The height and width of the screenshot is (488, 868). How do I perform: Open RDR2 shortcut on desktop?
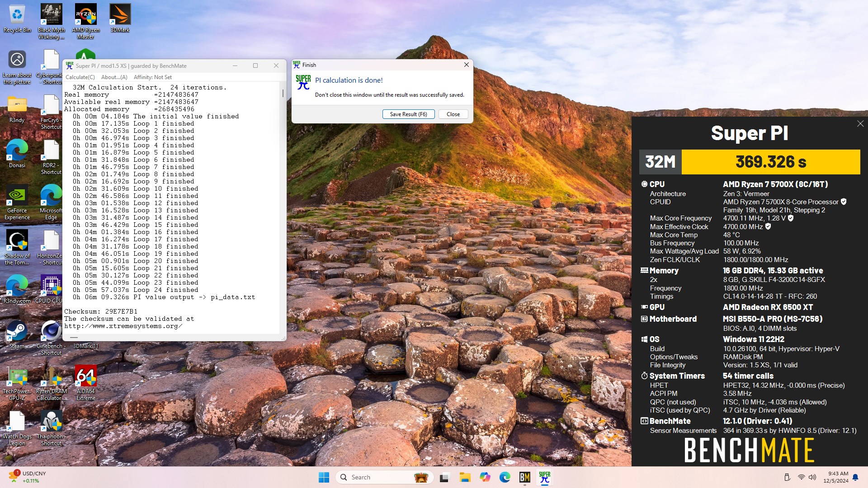coord(51,157)
